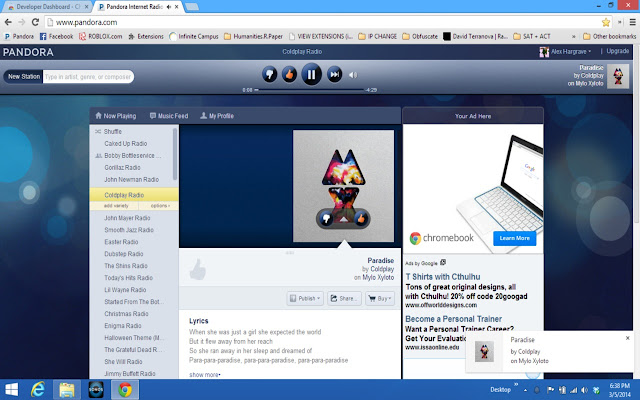This screenshot has width=640, height=400.
Task: Open File Explorer from taskbar
Action: point(67,390)
